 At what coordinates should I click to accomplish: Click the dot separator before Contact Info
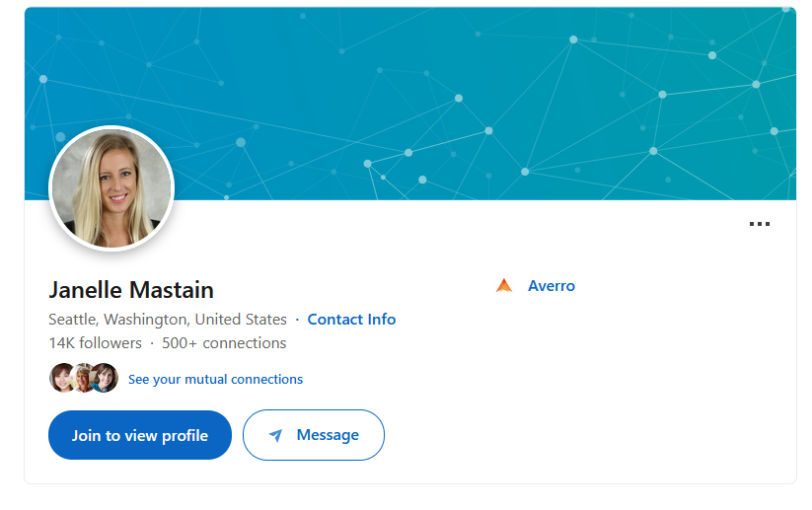[297, 320]
